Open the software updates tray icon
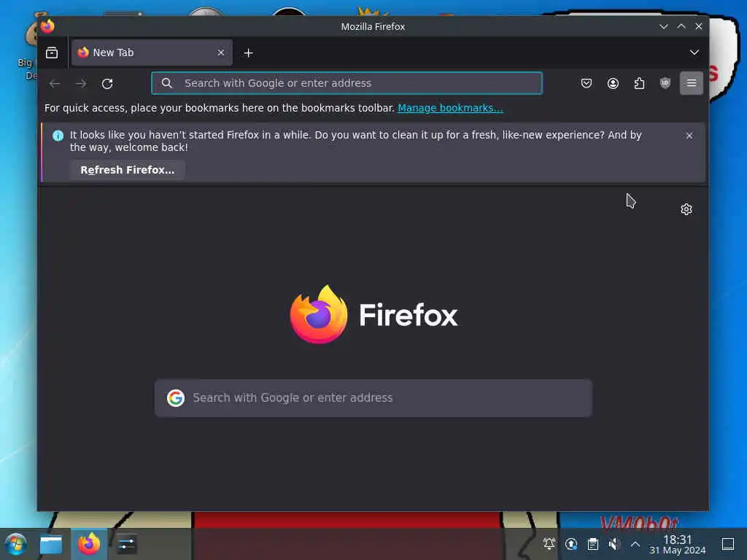 click(x=570, y=544)
